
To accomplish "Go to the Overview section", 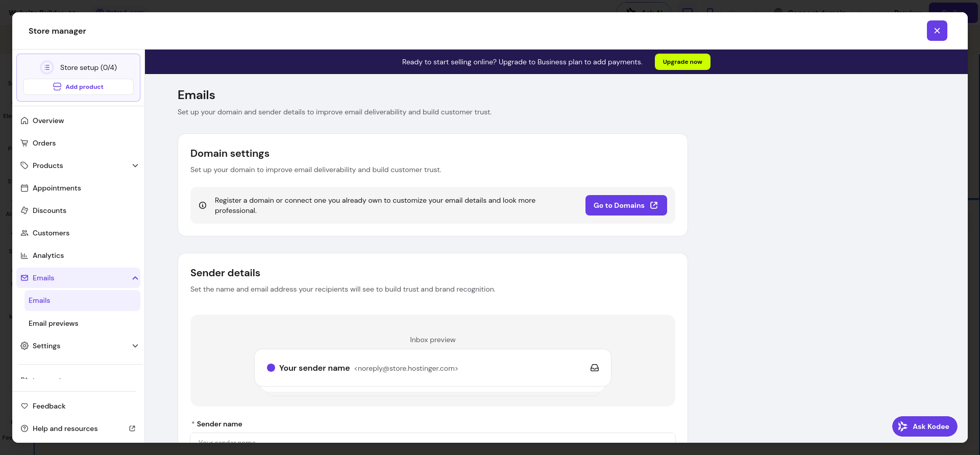I will pyautogui.click(x=78, y=121).
